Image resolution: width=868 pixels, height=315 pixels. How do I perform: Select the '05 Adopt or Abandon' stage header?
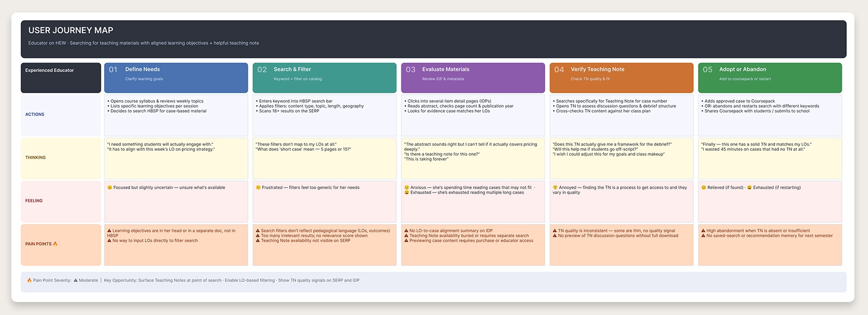pos(770,78)
